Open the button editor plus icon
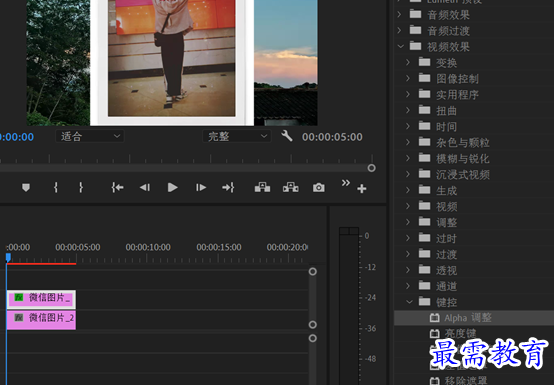This screenshot has height=385, width=554. [361, 189]
